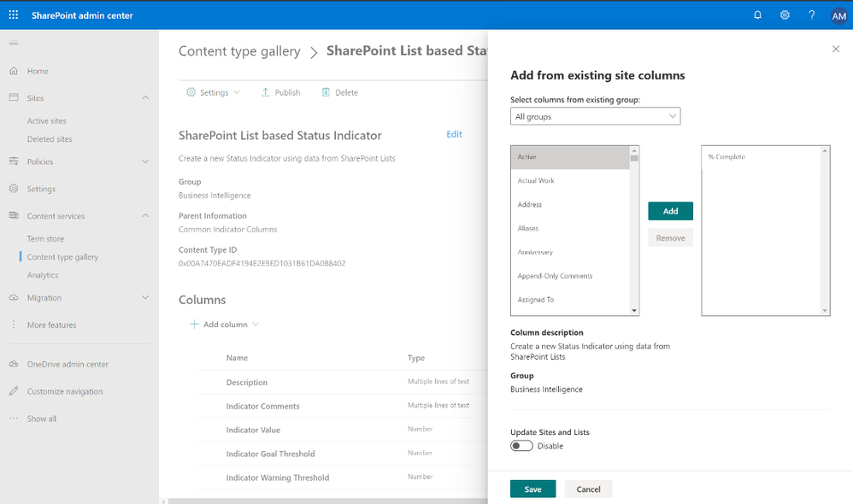Open Deleted sites in the sidebar

pos(50,138)
